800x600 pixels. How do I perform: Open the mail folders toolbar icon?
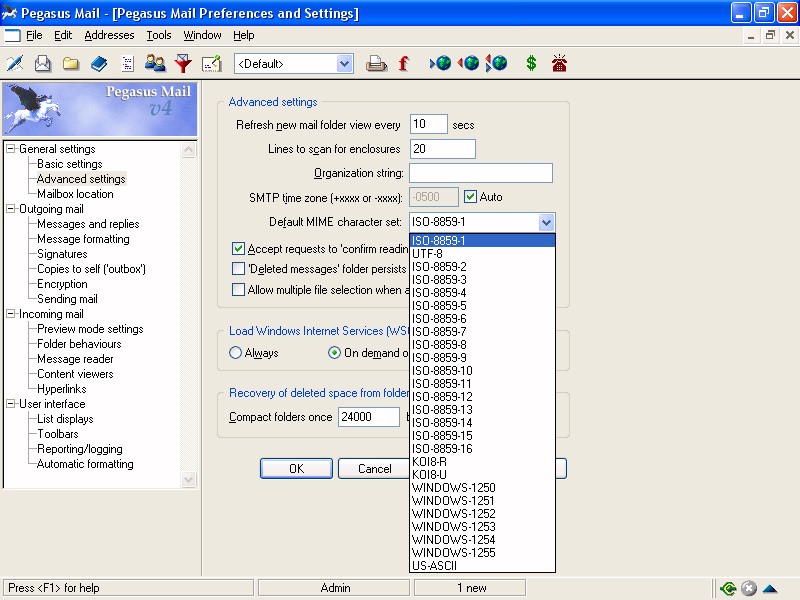[71, 64]
